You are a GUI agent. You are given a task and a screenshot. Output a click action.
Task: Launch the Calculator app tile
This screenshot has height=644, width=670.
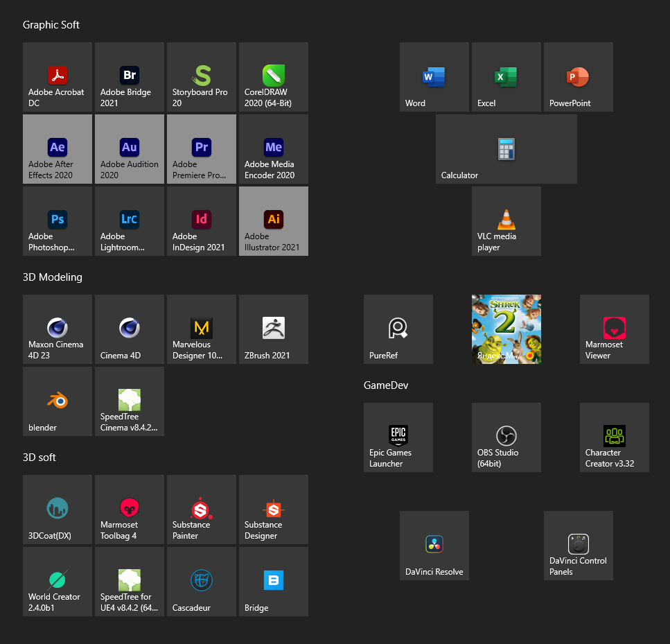point(506,149)
